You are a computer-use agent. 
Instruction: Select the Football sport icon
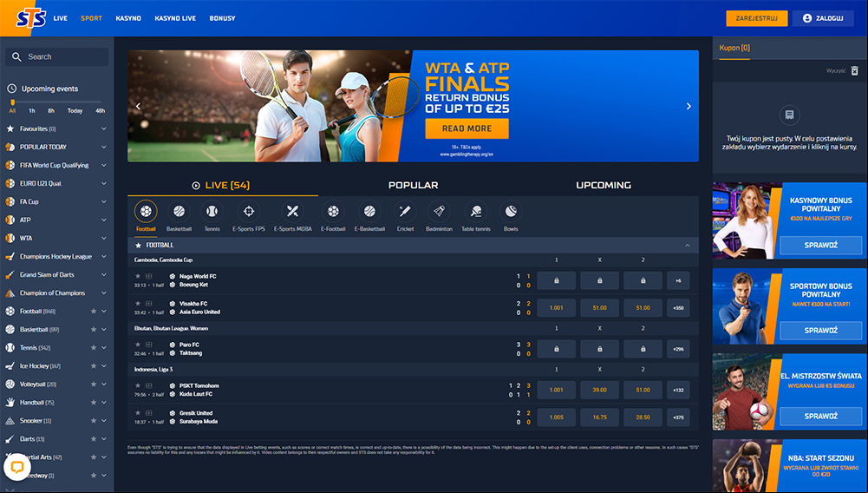[146, 211]
